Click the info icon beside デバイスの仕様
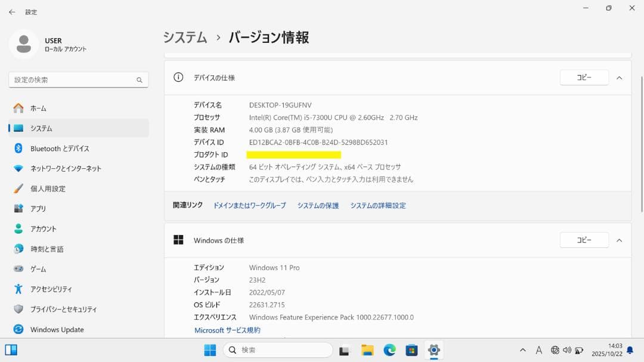644x362 pixels. tap(178, 78)
